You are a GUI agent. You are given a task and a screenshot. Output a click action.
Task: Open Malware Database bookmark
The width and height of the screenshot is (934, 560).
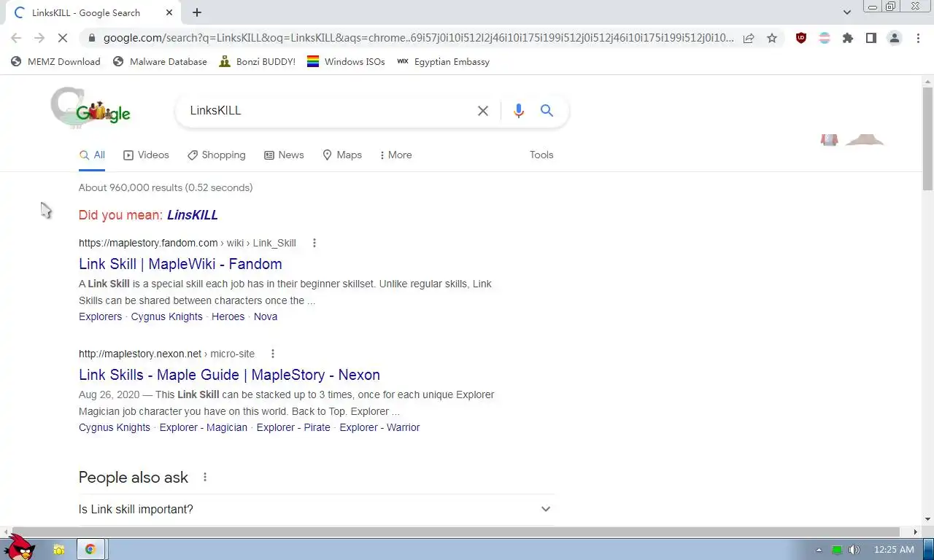click(x=160, y=62)
